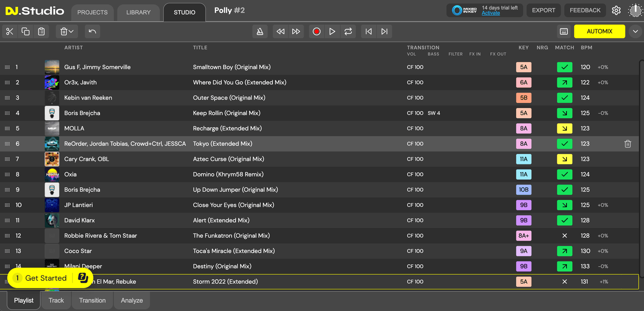The image size is (644, 311).
Task: Click the ARTIST column header
Action: pyautogui.click(x=74, y=48)
